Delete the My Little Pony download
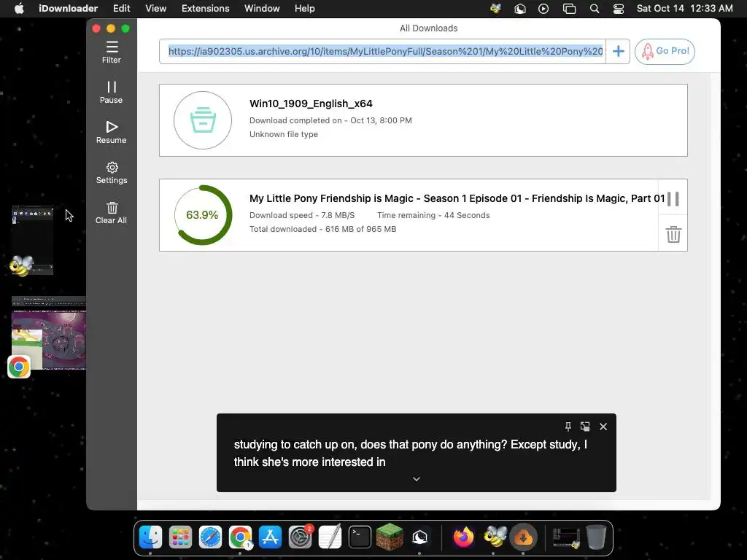The width and height of the screenshot is (747, 560). (x=673, y=234)
